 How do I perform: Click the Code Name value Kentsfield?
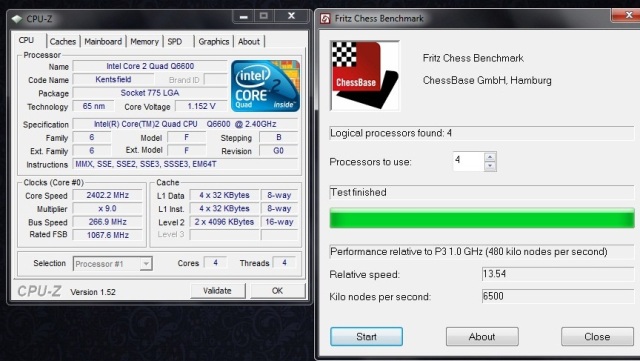point(113,80)
